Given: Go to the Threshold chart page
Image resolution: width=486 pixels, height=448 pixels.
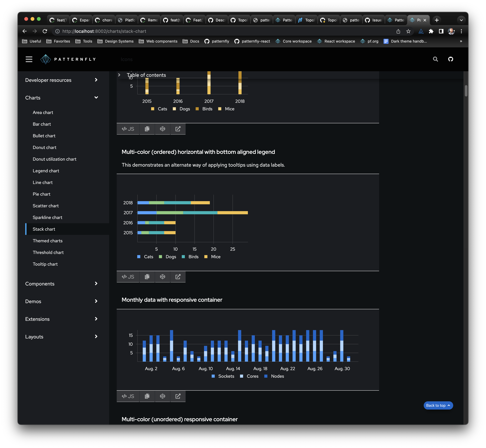Looking at the screenshot, I should coord(48,252).
